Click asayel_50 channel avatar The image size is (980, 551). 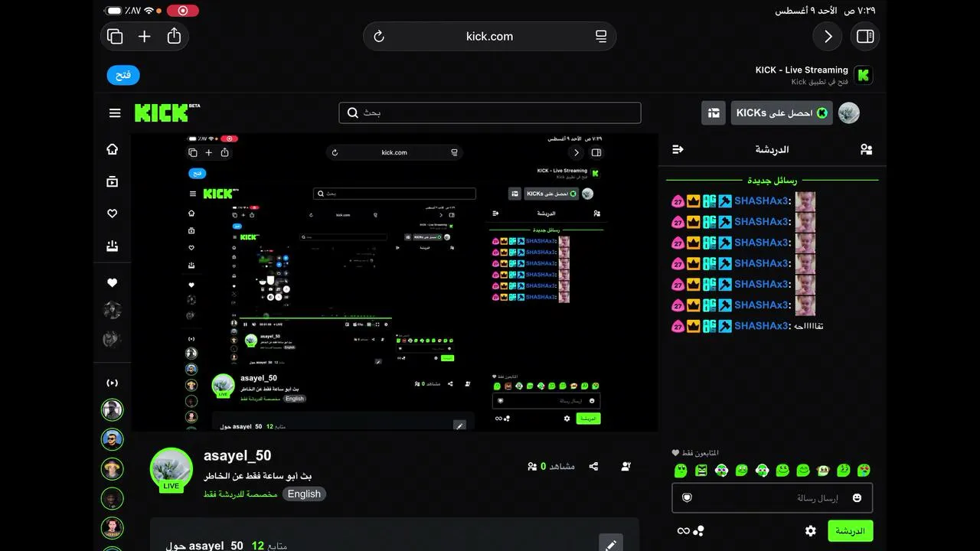(x=171, y=469)
